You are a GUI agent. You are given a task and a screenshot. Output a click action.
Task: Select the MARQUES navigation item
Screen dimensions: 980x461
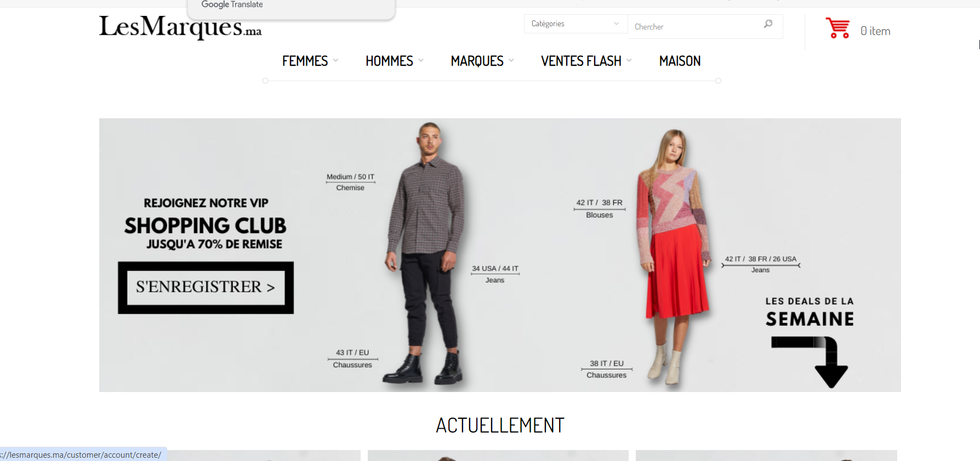click(477, 61)
